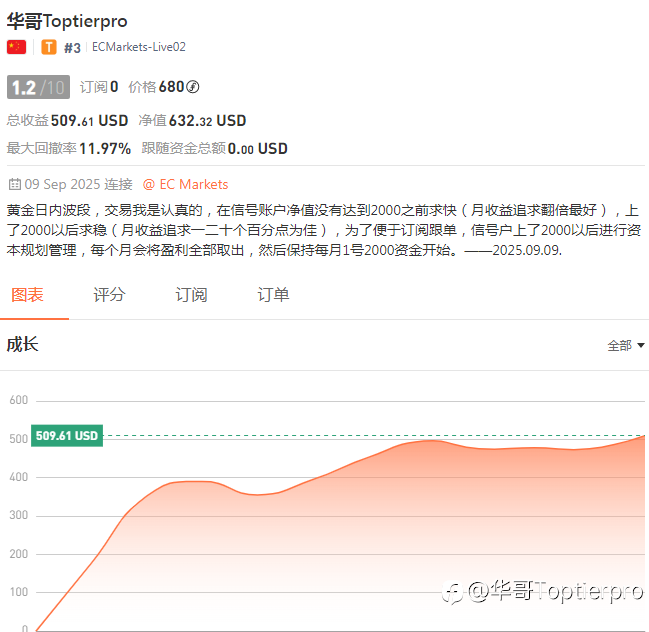649x632 pixels.
Task: Click the 300 y-axis label
Action: 19,516
